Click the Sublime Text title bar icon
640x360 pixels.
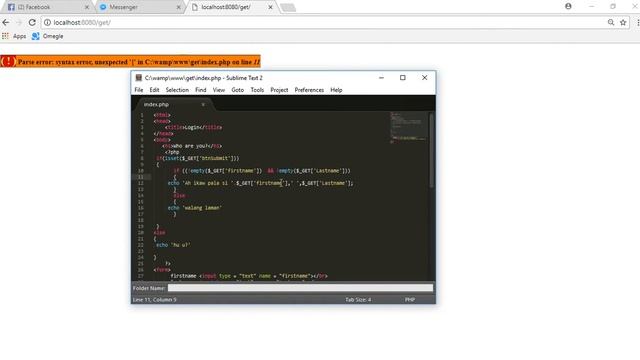click(139, 78)
